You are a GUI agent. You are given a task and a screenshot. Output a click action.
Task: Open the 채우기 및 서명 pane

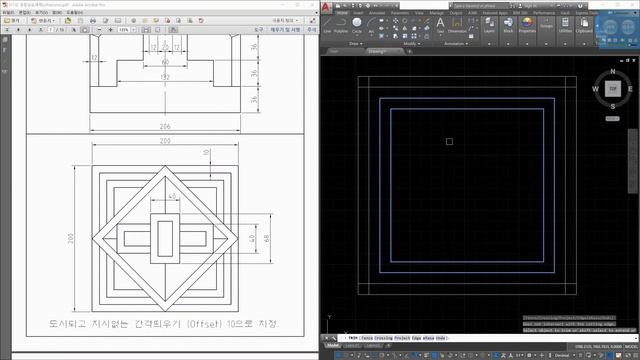point(285,30)
